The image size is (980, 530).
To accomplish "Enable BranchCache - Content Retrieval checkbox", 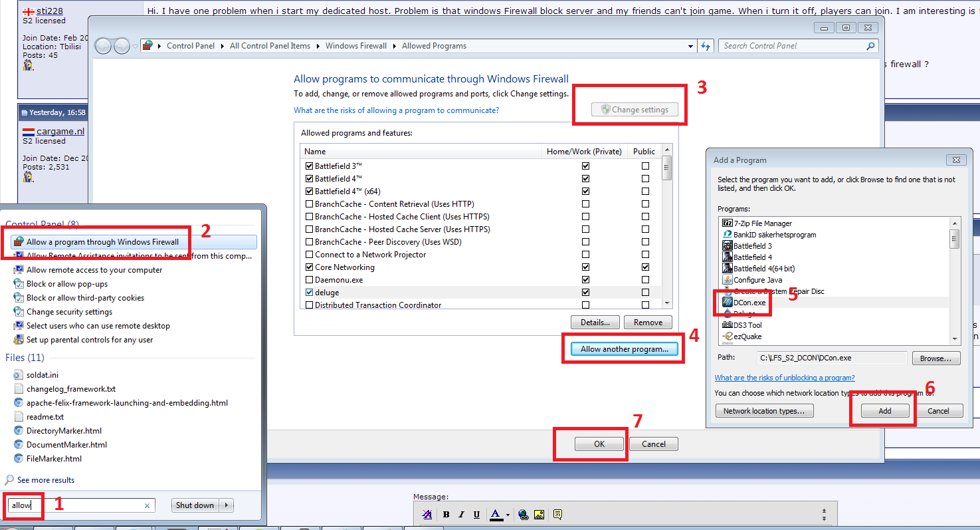I will click(x=309, y=204).
